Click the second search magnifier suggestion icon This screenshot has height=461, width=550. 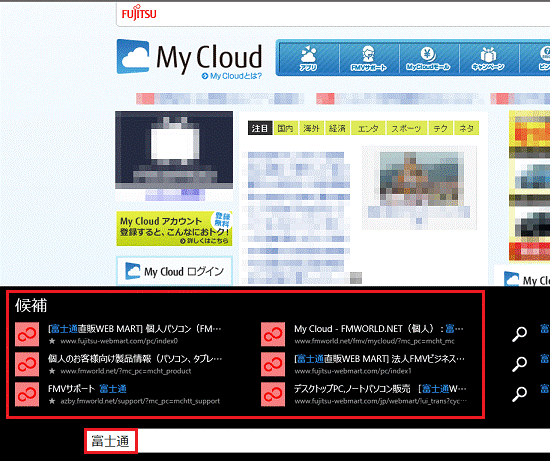pyautogui.click(x=519, y=364)
